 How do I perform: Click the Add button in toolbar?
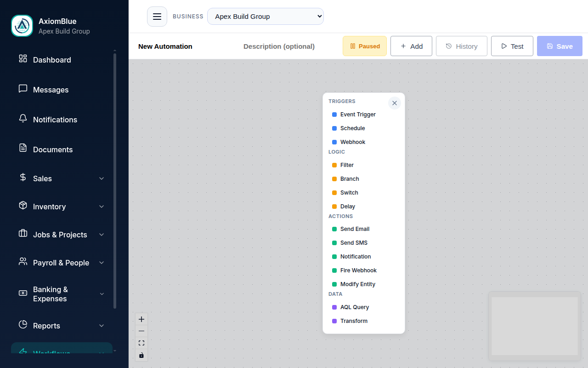tap(411, 46)
